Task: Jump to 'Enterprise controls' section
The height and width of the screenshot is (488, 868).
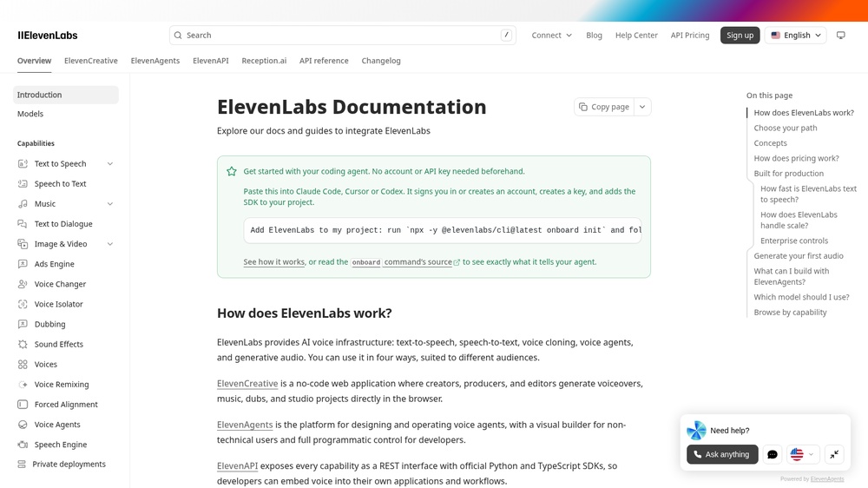Action: click(x=794, y=241)
